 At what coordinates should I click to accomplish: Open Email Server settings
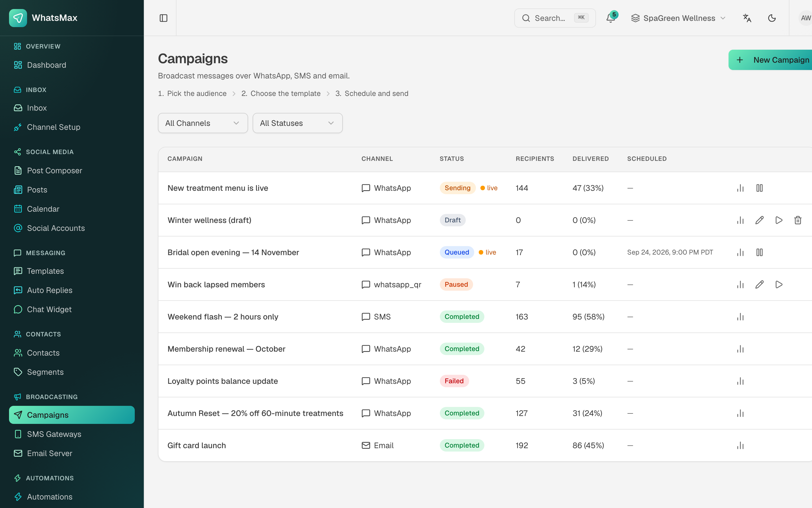72,453
